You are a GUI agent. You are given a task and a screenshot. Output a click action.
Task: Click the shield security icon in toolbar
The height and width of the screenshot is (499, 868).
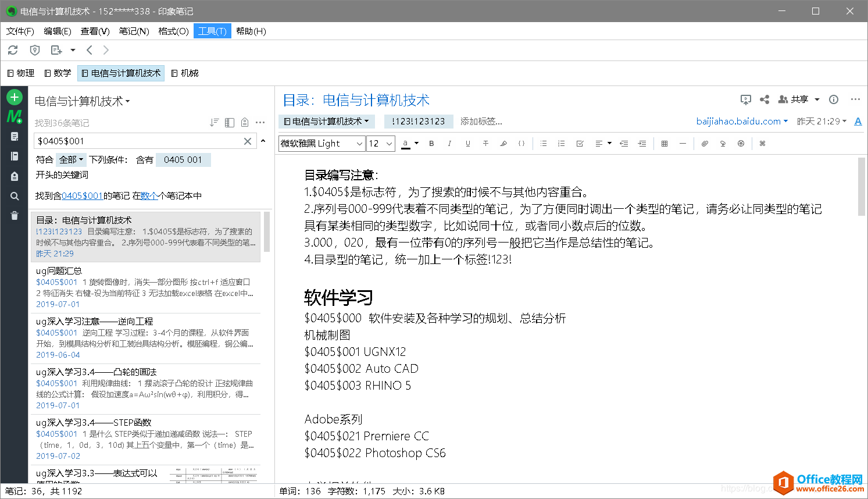click(35, 50)
